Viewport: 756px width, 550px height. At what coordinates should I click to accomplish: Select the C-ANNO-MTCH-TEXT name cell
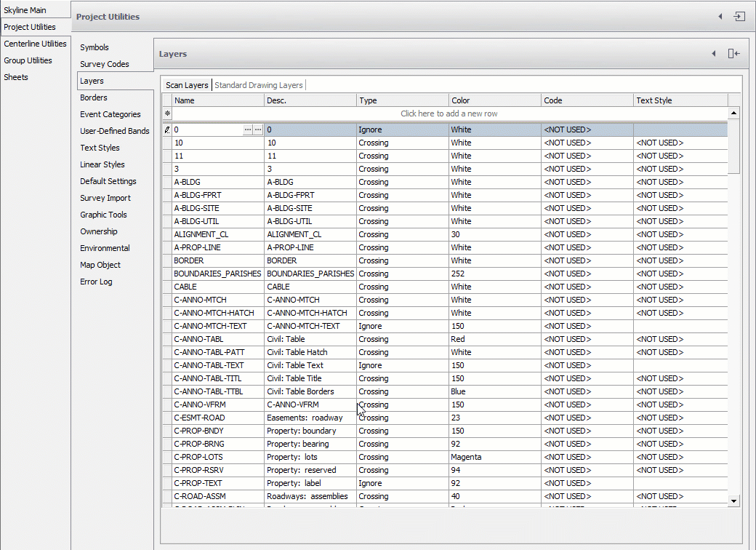point(218,326)
